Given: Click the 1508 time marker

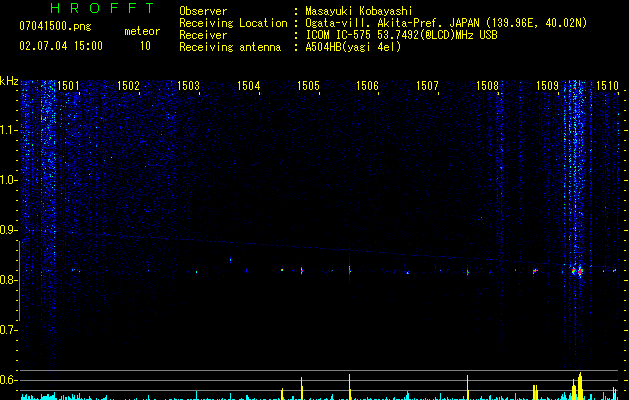Looking at the screenshot, I should (487, 86).
